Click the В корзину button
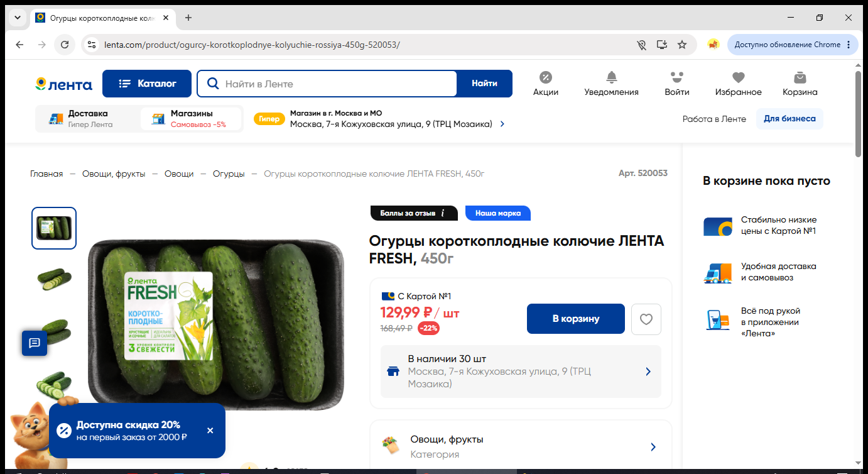868x474 pixels. coord(576,319)
